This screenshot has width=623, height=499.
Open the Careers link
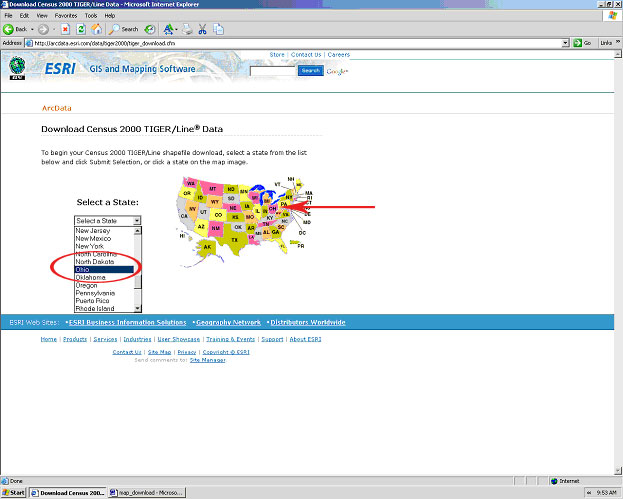pos(339,55)
